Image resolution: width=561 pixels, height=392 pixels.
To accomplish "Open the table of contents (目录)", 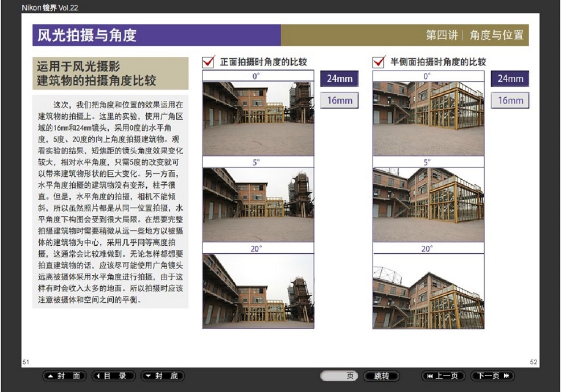I will click(114, 376).
